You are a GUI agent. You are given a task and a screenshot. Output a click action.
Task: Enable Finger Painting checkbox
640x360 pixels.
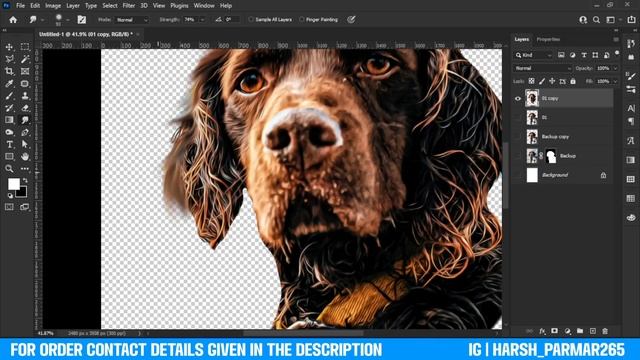(302, 20)
